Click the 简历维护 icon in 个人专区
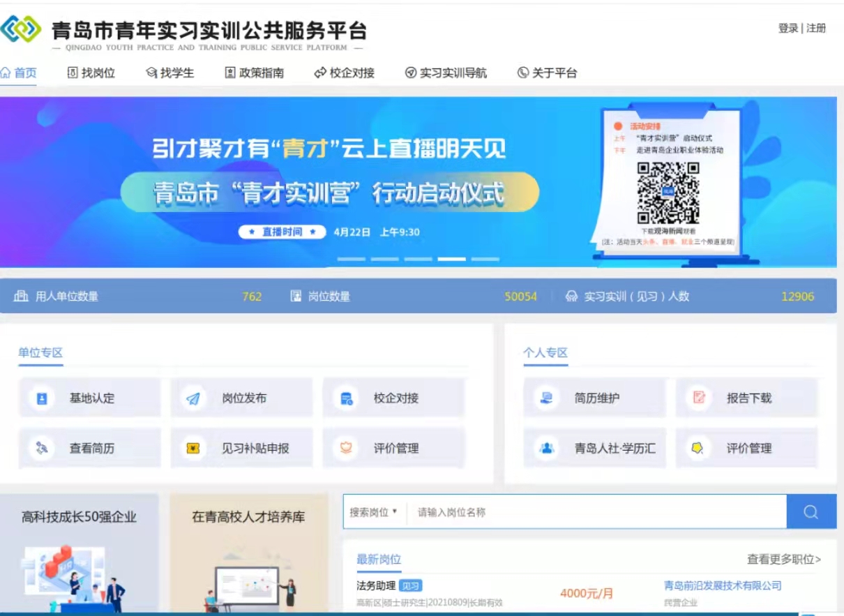 pos(547,398)
